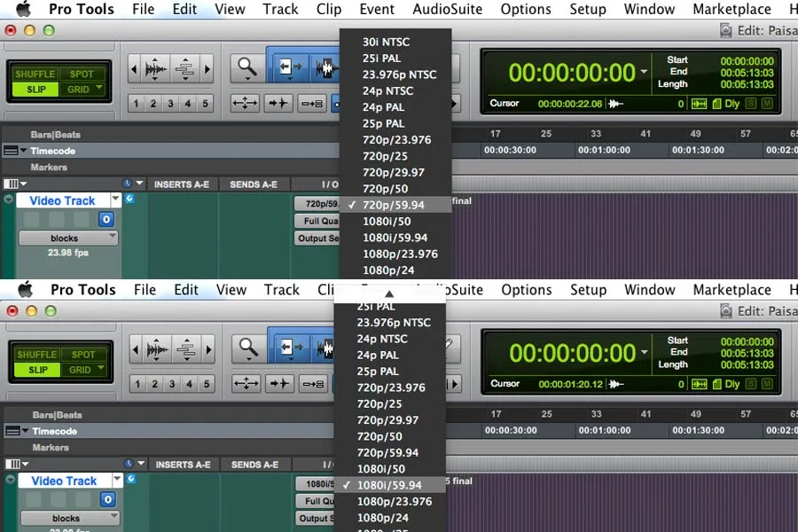This screenshot has height=532, width=798.
Task: Enable SPOT edit mode in upper window
Action: point(82,74)
